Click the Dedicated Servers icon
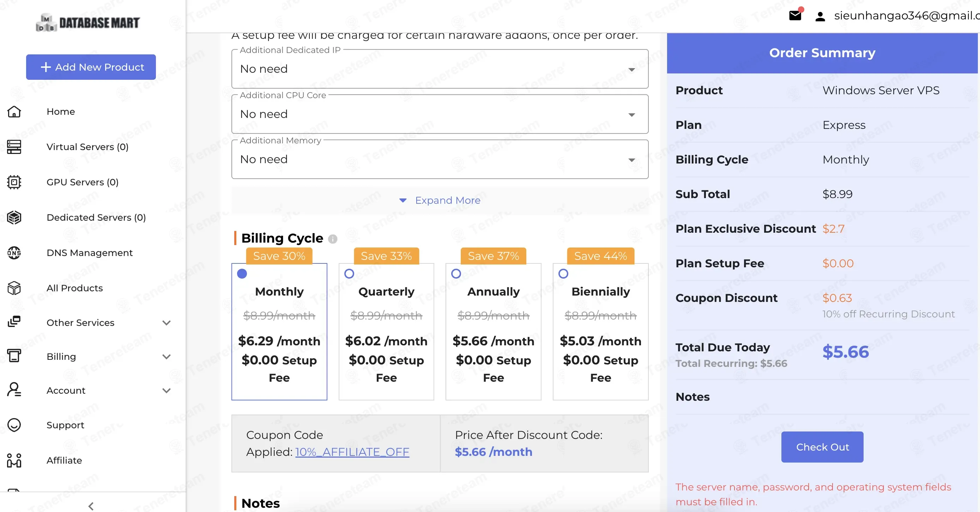Image resolution: width=980 pixels, height=512 pixels. (x=14, y=218)
